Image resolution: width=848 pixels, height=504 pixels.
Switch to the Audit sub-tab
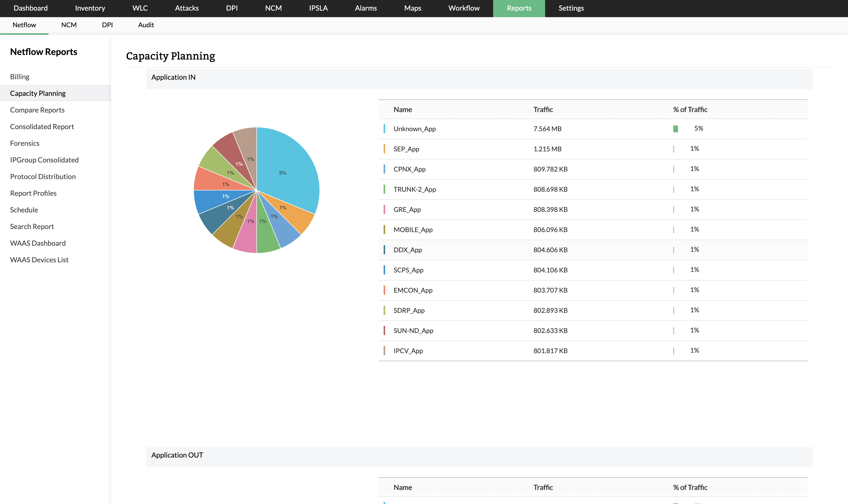click(146, 25)
